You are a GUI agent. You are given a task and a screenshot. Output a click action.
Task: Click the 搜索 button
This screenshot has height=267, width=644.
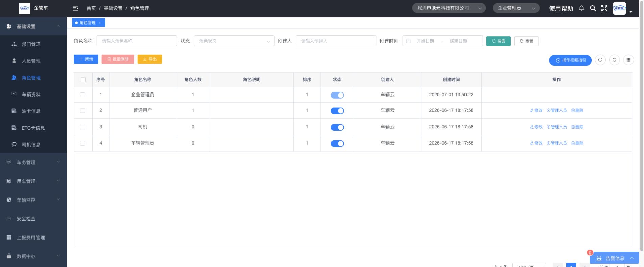coord(499,41)
